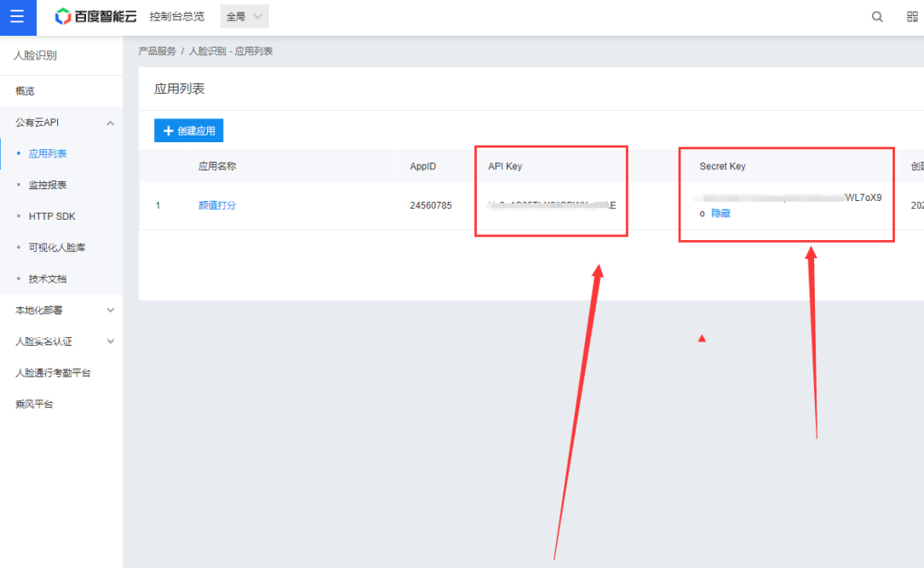Collapse the 公有云API section
The image size is (924, 568).
(110, 123)
